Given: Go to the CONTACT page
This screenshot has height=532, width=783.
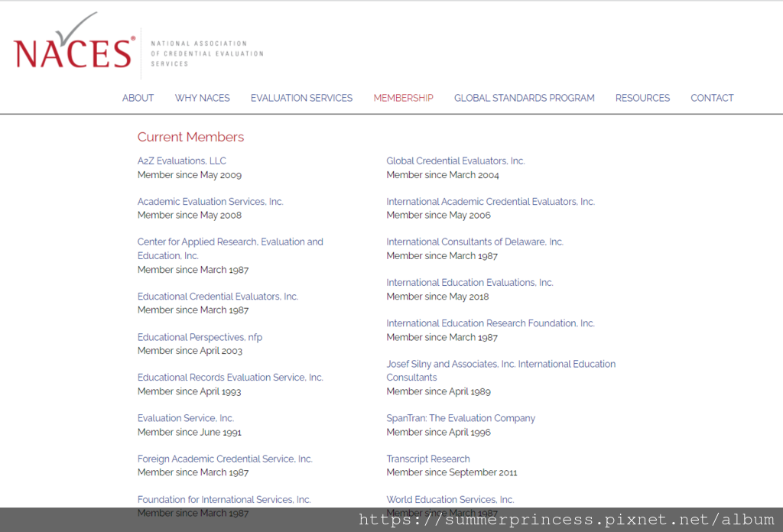Looking at the screenshot, I should pos(712,98).
